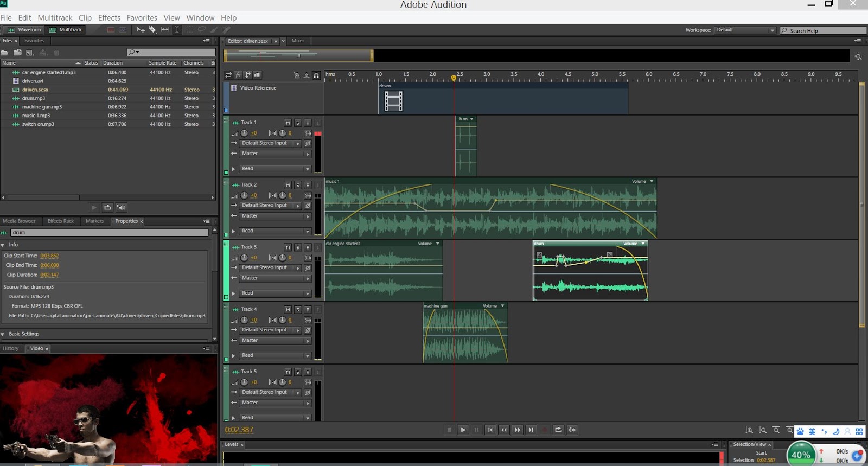The height and width of the screenshot is (466, 868).
Task: Move playhead to previous marker
Action: point(490,430)
